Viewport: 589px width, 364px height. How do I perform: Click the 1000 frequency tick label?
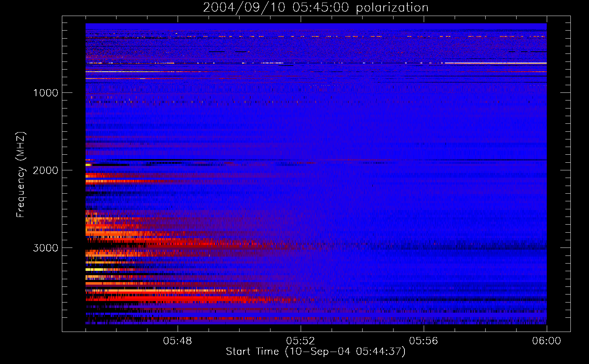tap(46, 93)
